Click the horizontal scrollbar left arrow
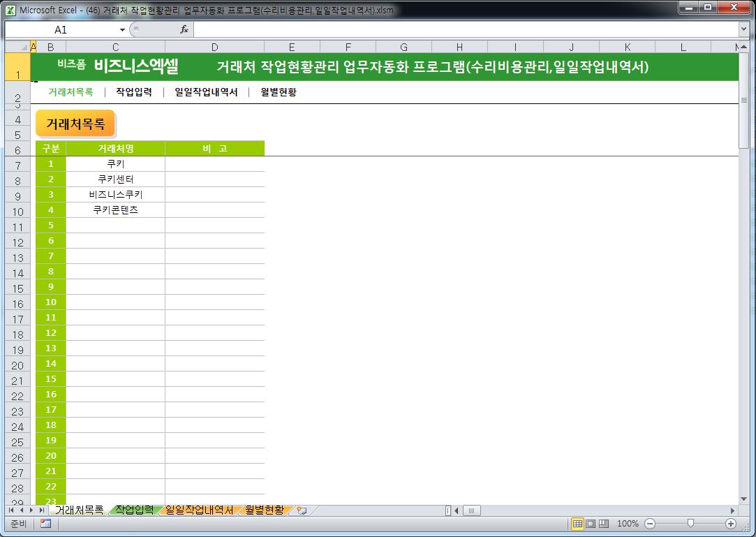This screenshot has height=537, width=756. [x=457, y=510]
